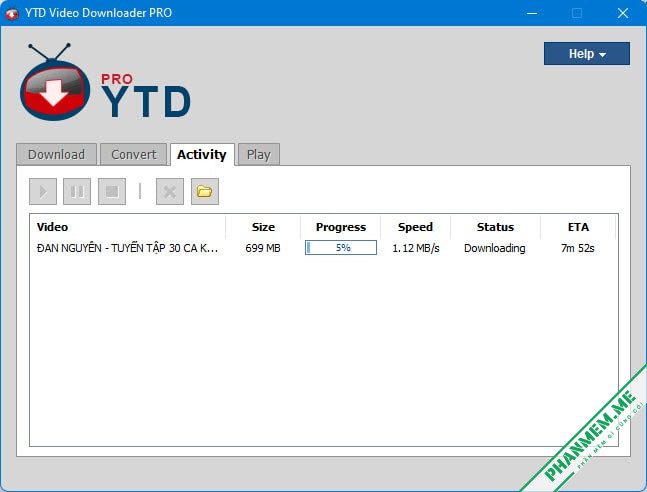Screen dimensions: 647x492
Task: Click the 1.12 MB/s speed value
Action: coord(416,248)
